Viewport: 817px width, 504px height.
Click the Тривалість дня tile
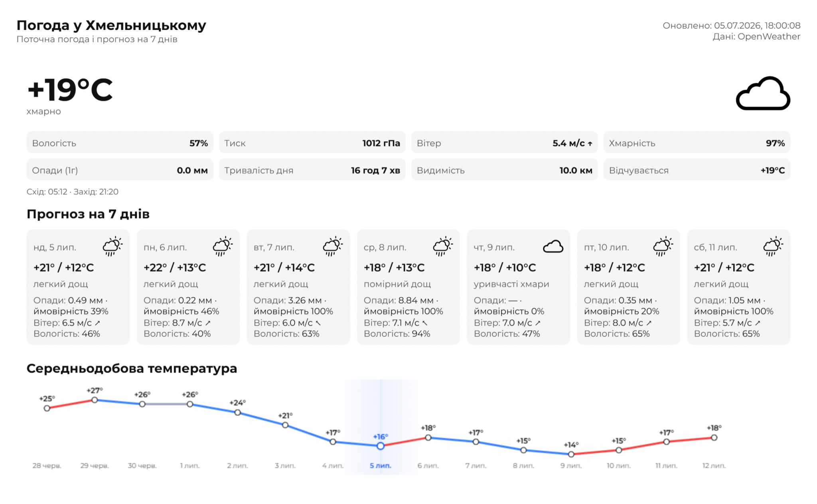pyautogui.click(x=312, y=170)
